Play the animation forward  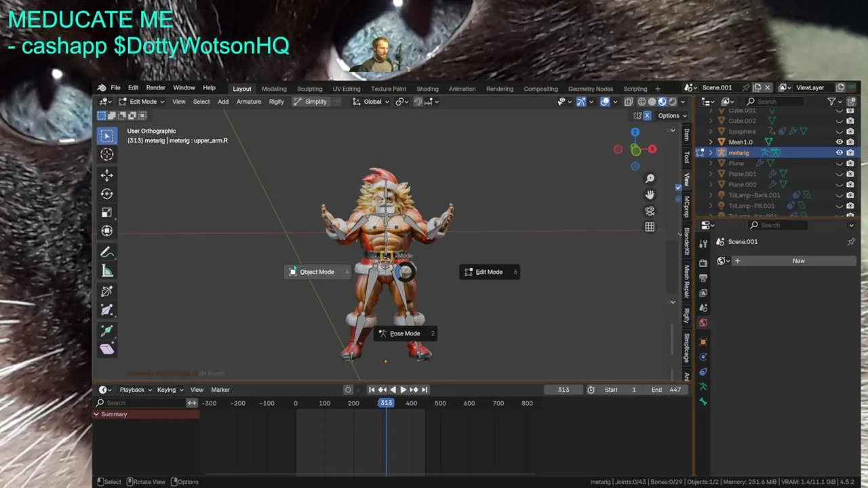(403, 390)
